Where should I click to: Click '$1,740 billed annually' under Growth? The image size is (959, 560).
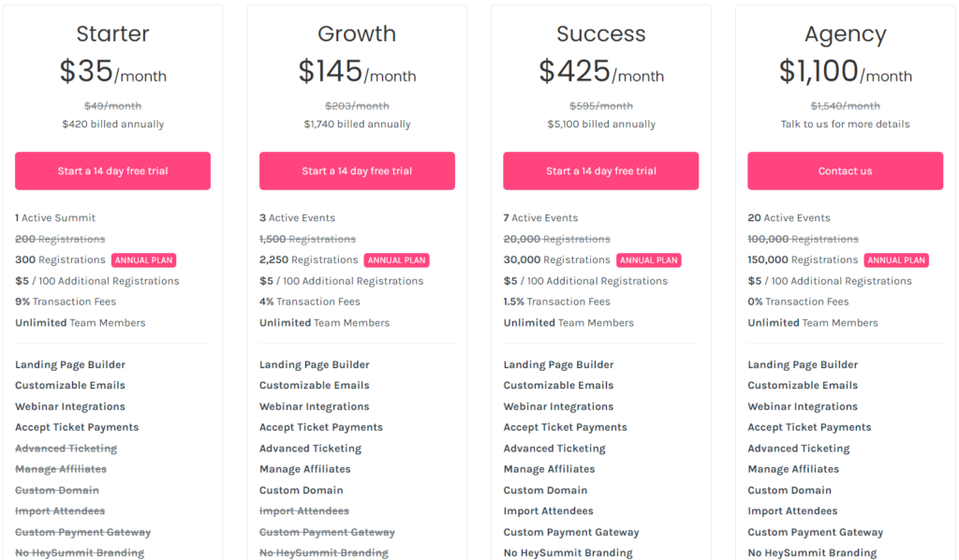coord(357,125)
